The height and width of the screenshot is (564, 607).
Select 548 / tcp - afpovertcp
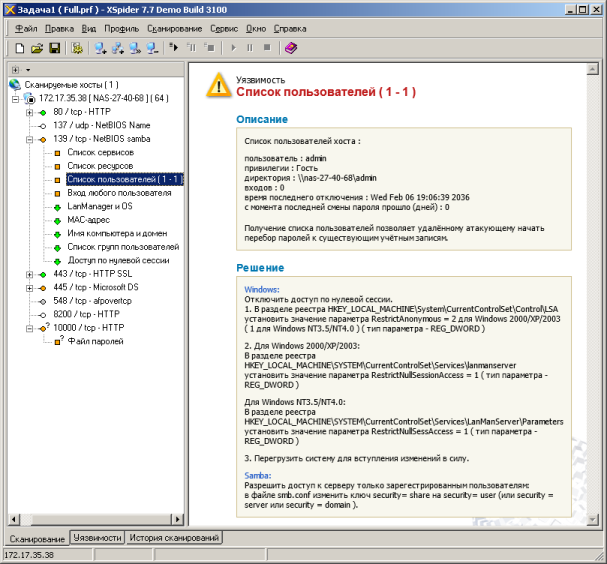(93, 301)
